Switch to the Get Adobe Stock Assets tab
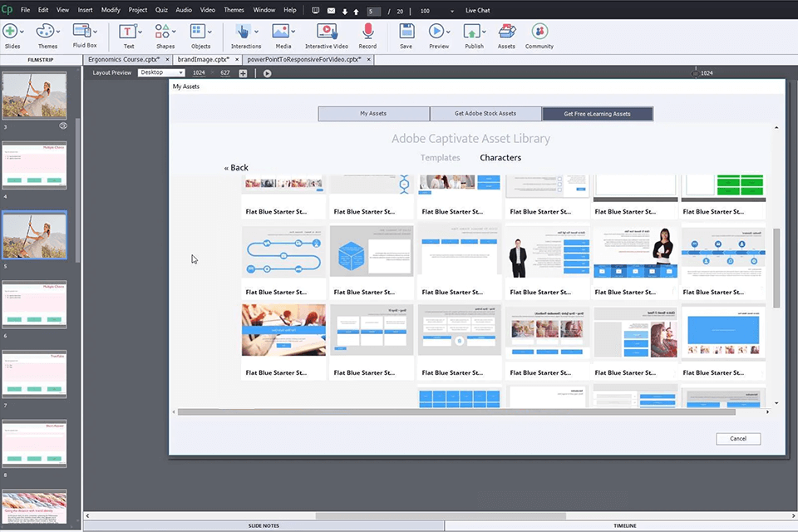 coord(485,114)
